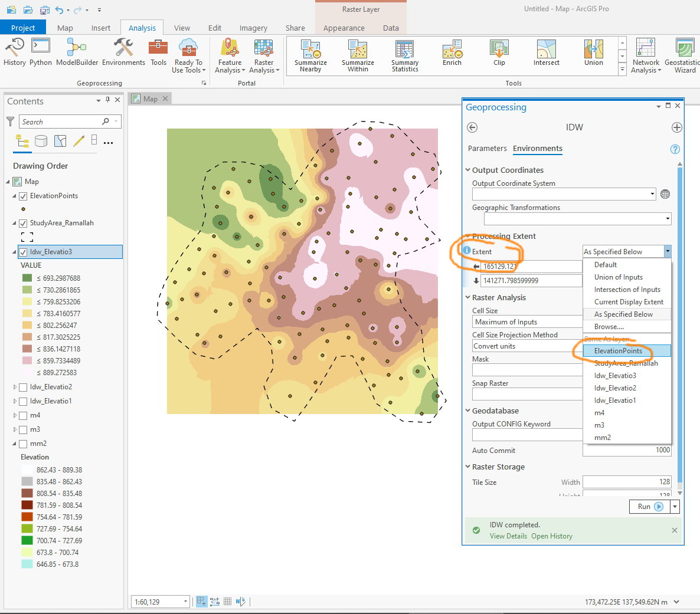
Task: Collapse the Raster Analysis section
Action: tap(467, 298)
